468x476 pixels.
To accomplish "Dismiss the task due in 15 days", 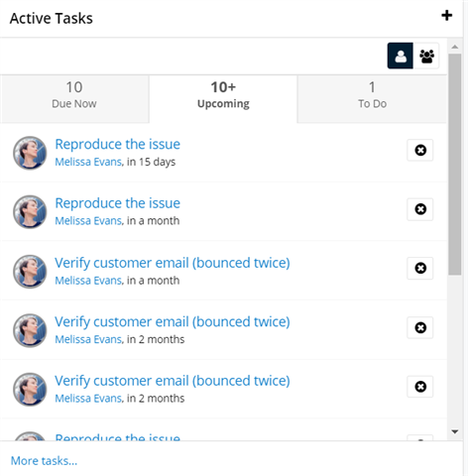I will click(x=420, y=150).
